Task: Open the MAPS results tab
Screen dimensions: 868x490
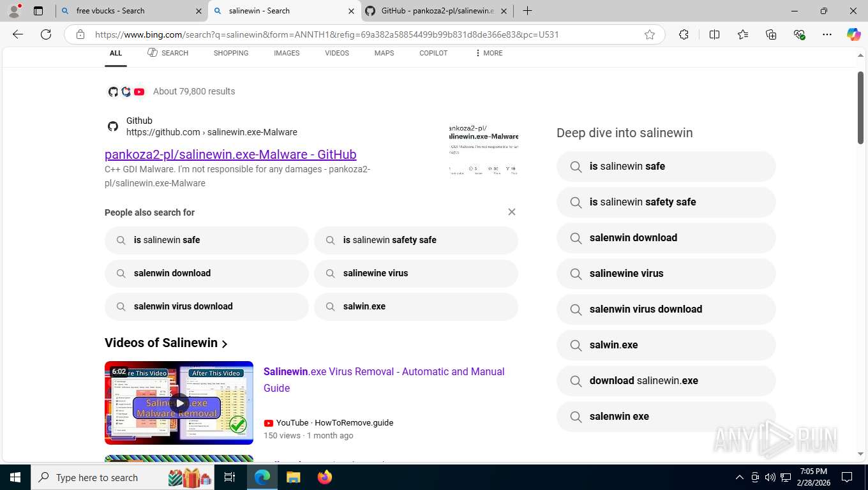Action: (384, 53)
